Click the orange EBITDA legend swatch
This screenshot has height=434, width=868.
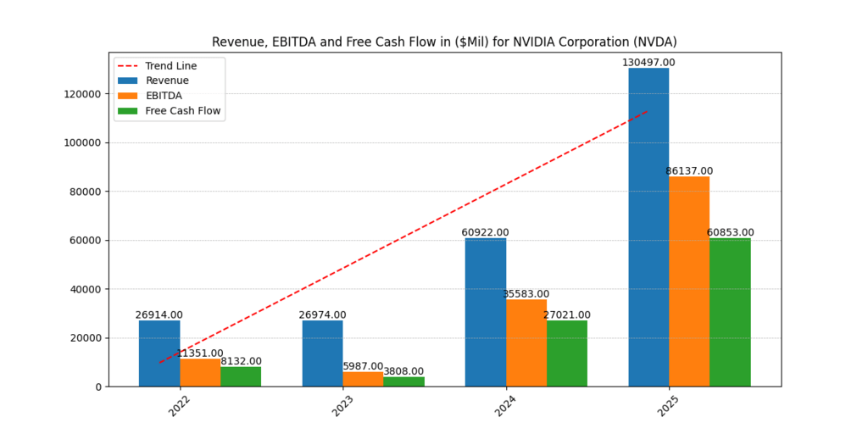point(127,96)
